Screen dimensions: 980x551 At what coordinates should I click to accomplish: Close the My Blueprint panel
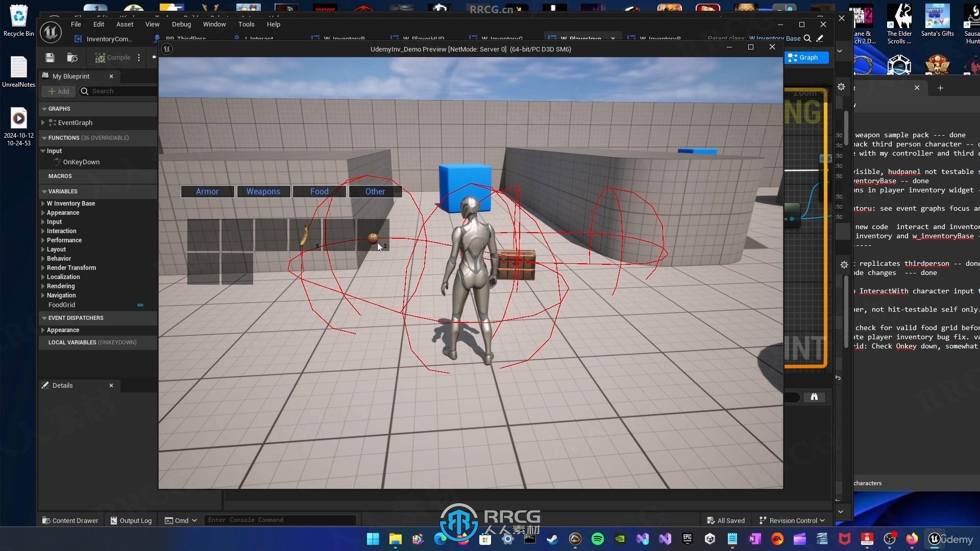[111, 76]
